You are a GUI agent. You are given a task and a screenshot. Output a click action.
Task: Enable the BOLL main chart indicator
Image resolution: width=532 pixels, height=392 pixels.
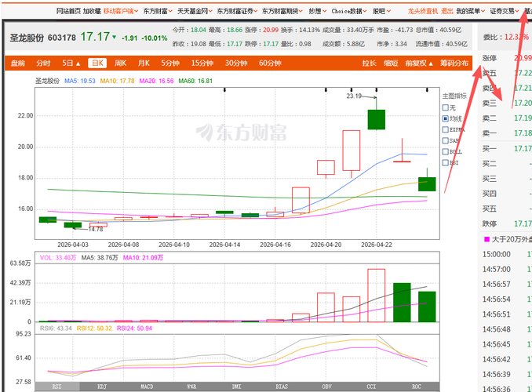(452, 151)
